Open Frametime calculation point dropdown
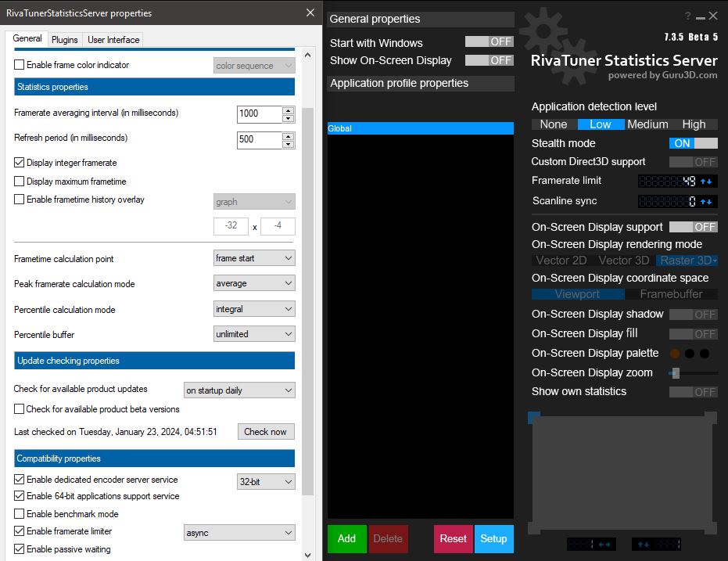 [x=254, y=258]
